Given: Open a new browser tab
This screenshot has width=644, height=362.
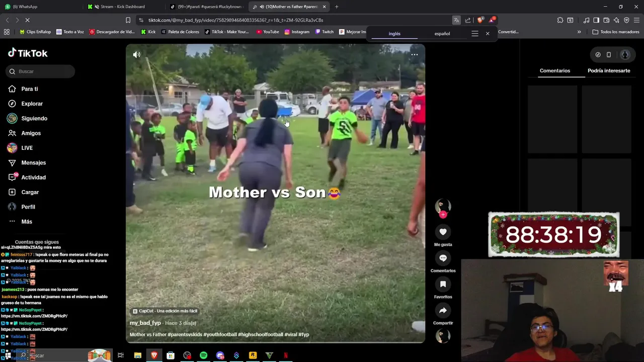Looking at the screenshot, I should pos(337,7).
